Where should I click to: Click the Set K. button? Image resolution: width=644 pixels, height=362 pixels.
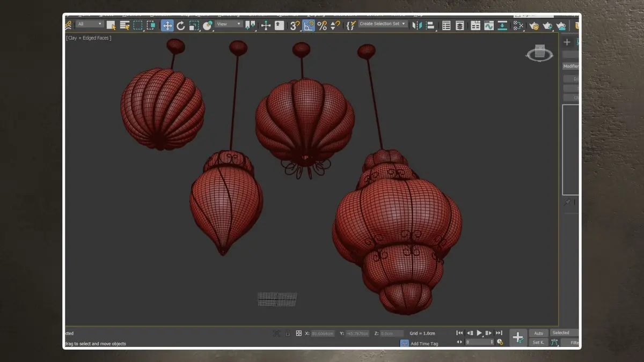coord(538,342)
